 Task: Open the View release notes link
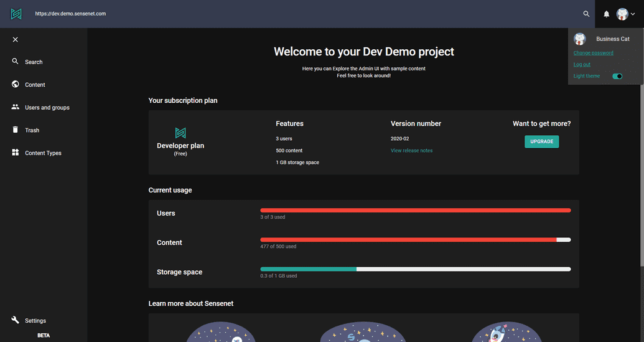pyautogui.click(x=411, y=151)
